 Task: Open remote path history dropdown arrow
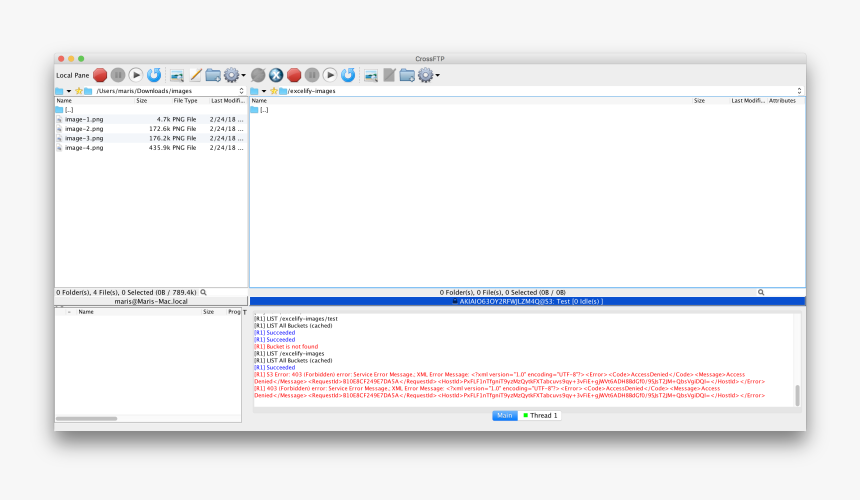tap(264, 91)
